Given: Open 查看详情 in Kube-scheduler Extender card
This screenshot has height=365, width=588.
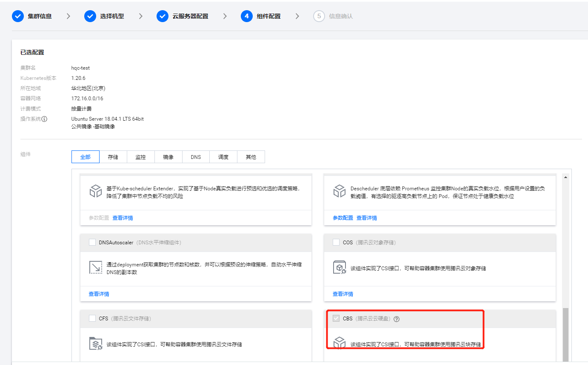Looking at the screenshot, I should [123, 218].
